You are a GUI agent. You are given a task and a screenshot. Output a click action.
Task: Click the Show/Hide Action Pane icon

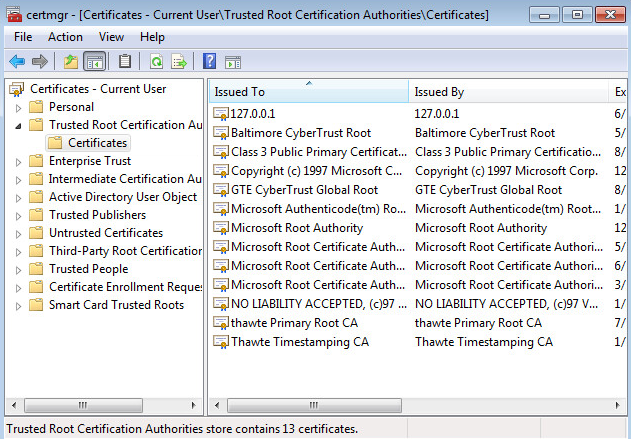tap(232, 62)
